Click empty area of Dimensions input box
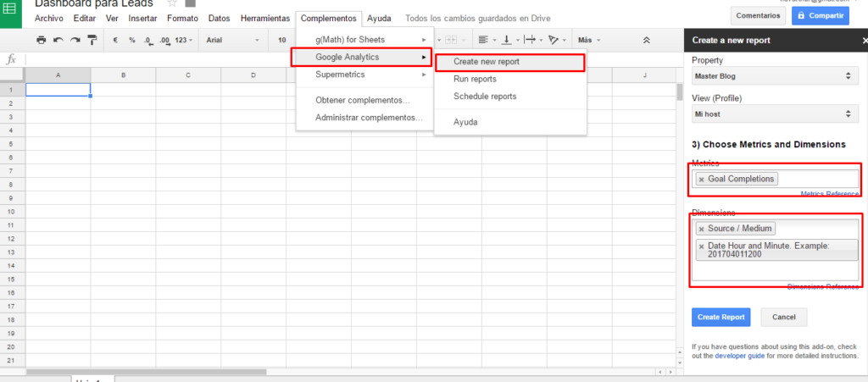Screen dimensions: 868x382 [775, 271]
